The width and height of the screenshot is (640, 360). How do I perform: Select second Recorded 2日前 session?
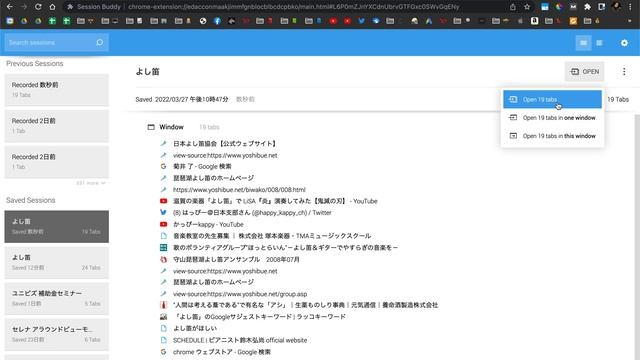tap(57, 162)
